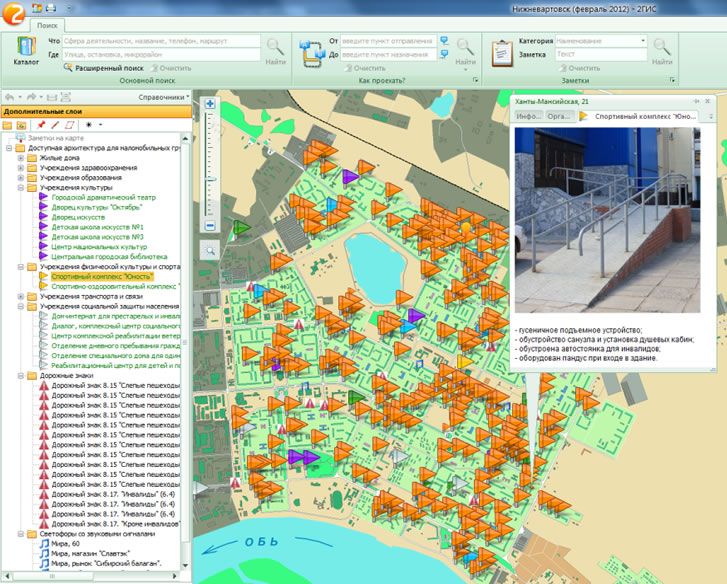Select the Мира, 60 traffic light item
Viewport: 727px width, 584px height.
(x=65, y=544)
